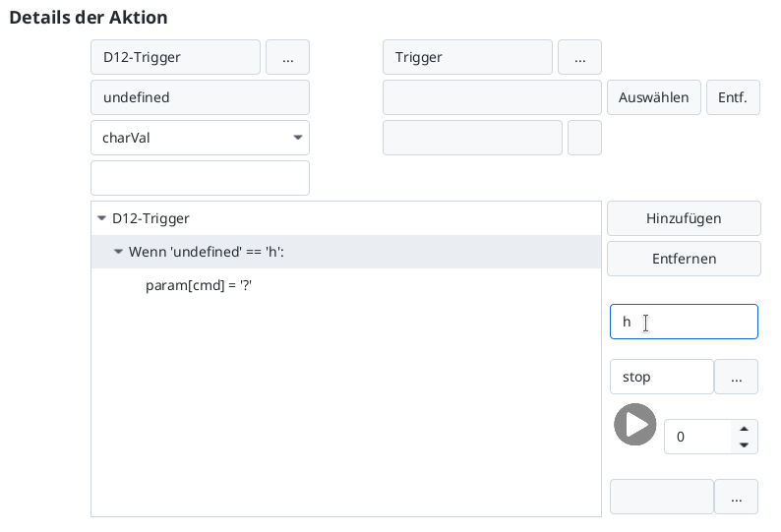The width and height of the screenshot is (781, 532).
Task: Increase the number value with up arrow
Action: point(745,428)
